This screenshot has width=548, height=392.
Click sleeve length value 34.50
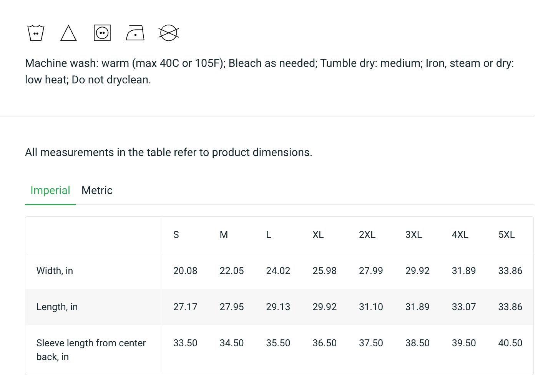coord(232,343)
